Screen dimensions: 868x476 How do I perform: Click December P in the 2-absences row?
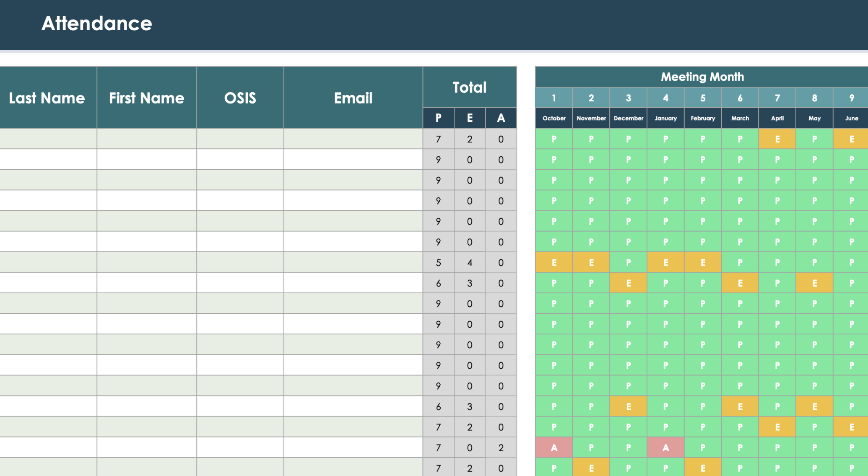(629, 448)
